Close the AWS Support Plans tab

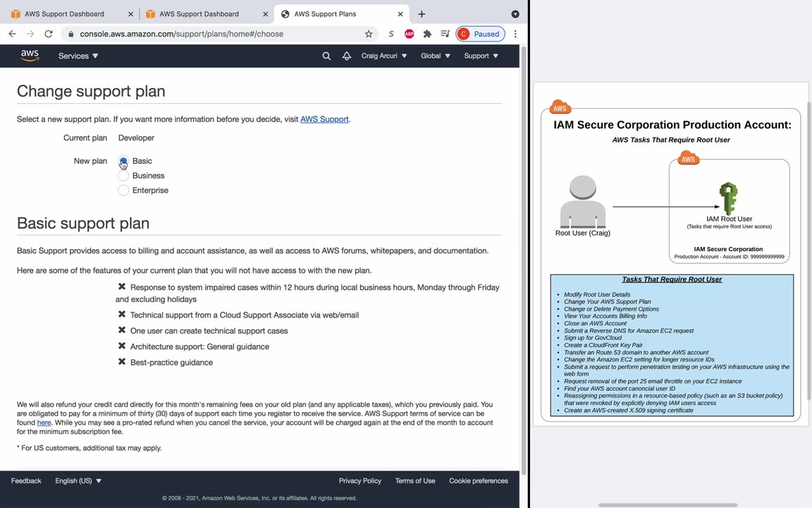(x=400, y=14)
